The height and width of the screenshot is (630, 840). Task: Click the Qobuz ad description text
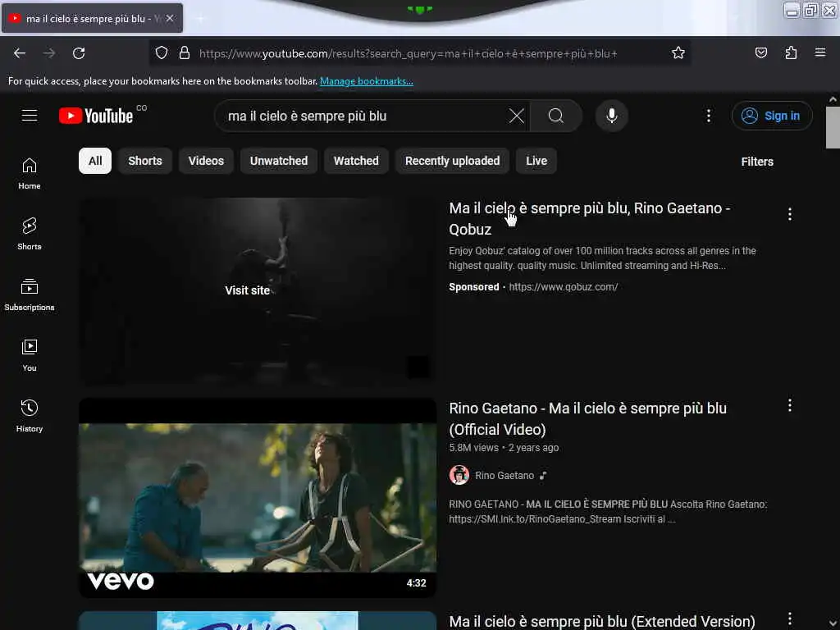pos(602,258)
